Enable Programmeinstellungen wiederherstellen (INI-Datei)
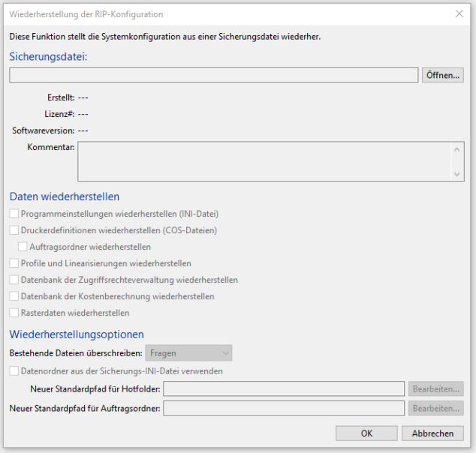476x453 pixels. (14, 214)
